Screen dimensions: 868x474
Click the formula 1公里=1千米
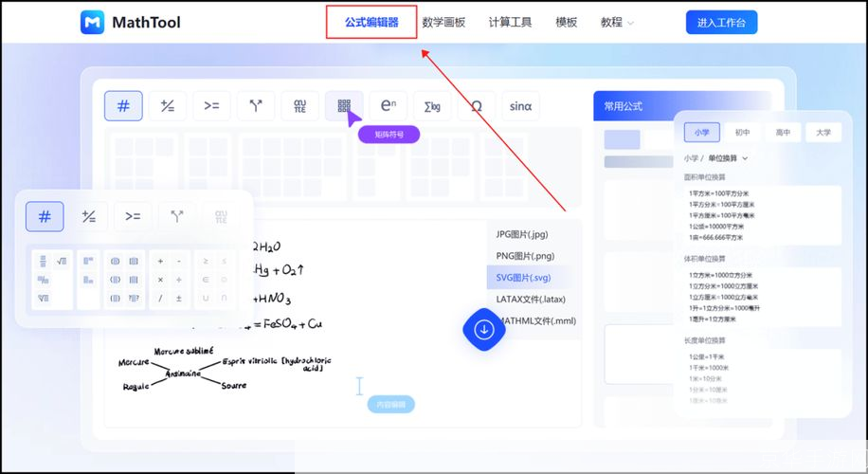click(706, 357)
